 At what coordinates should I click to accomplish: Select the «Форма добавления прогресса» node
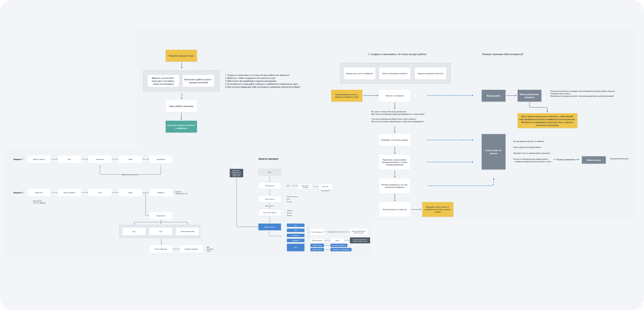tap(529, 96)
